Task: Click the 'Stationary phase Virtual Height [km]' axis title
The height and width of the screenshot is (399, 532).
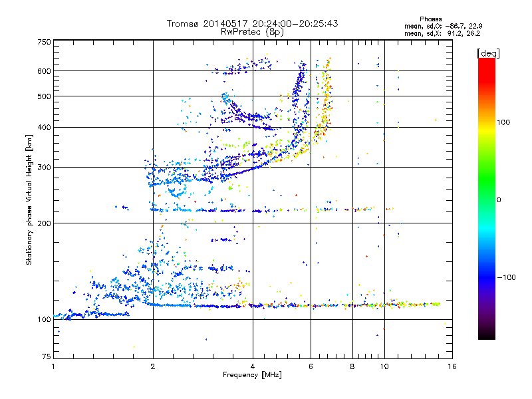Action: [29, 199]
